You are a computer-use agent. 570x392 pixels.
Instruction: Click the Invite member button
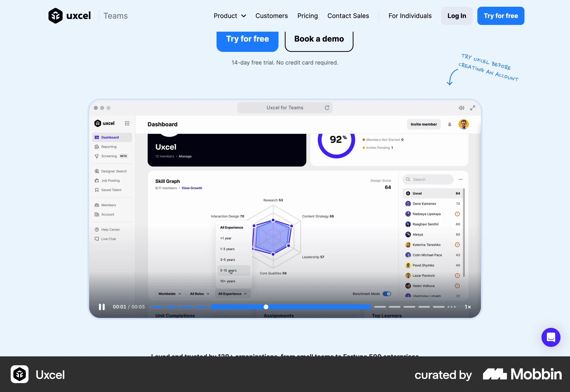(424, 124)
